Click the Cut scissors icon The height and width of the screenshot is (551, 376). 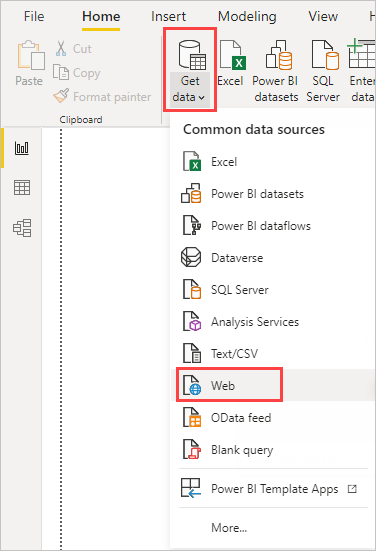61,48
